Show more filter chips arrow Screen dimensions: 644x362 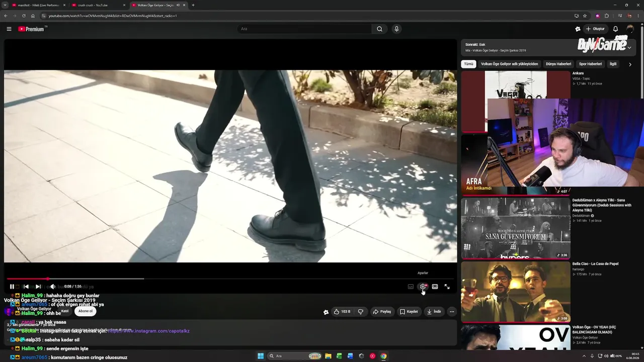click(630, 64)
